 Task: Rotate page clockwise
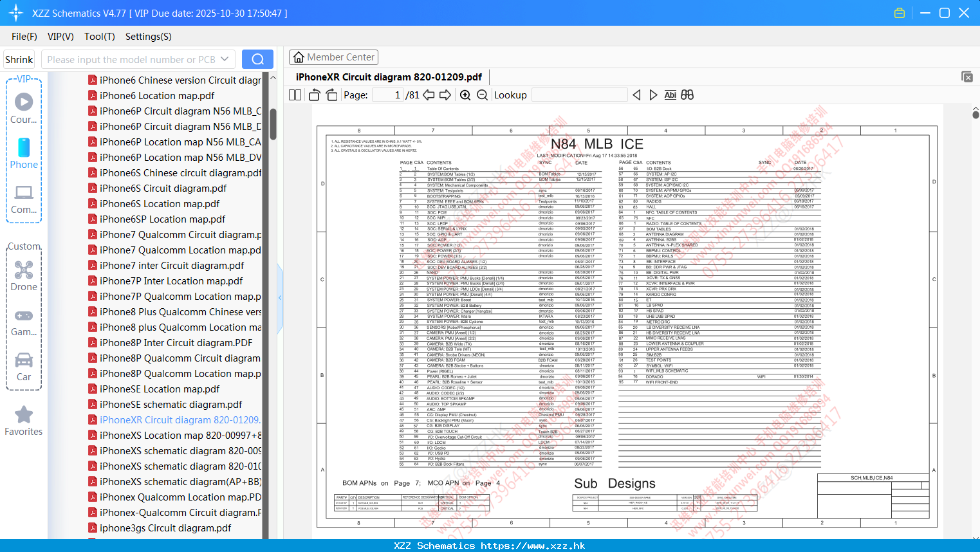click(331, 95)
